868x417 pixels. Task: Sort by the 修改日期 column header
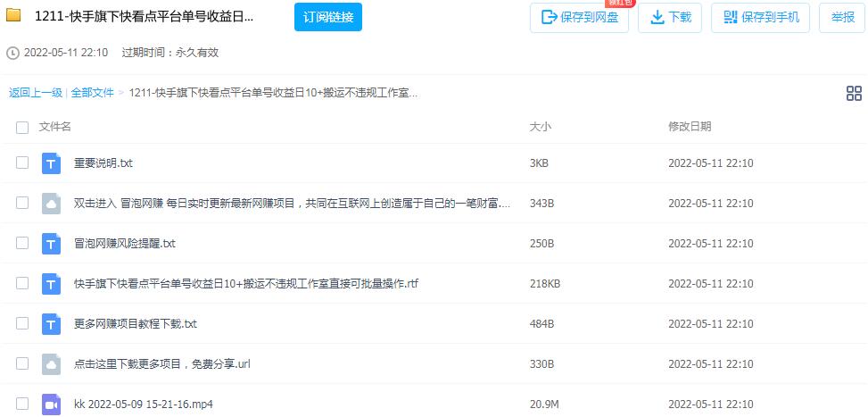tap(690, 127)
